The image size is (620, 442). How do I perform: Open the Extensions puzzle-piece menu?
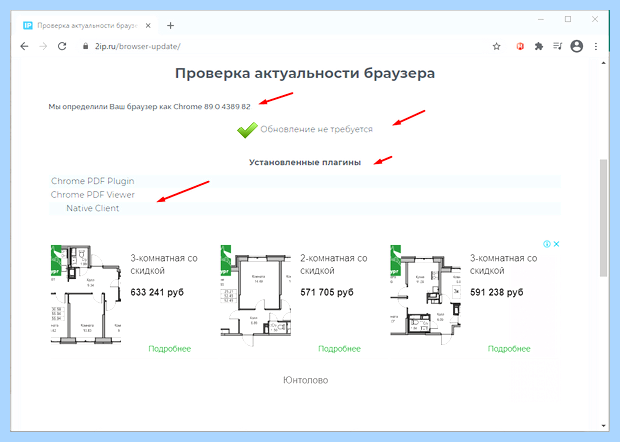[539, 46]
